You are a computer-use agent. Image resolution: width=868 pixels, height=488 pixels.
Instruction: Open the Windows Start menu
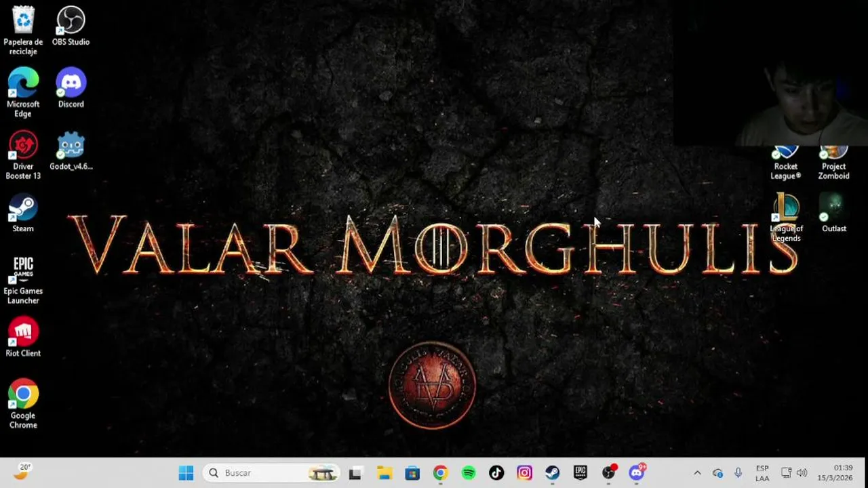click(186, 472)
